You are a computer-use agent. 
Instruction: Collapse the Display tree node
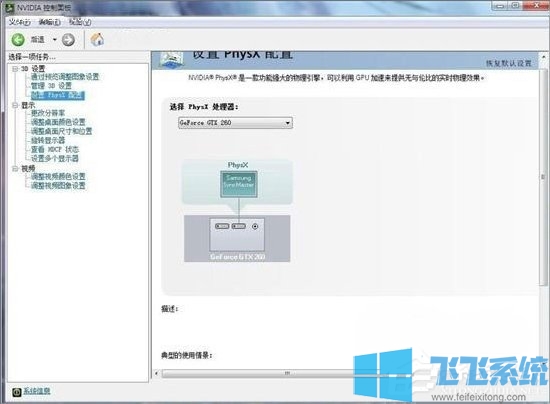pos(15,105)
